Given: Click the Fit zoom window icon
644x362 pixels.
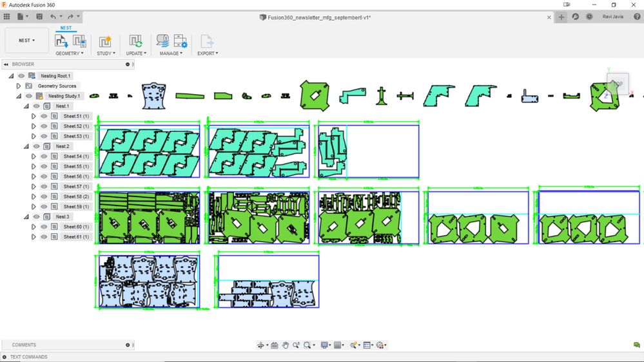Looking at the screenshot, I should [307, 345].
